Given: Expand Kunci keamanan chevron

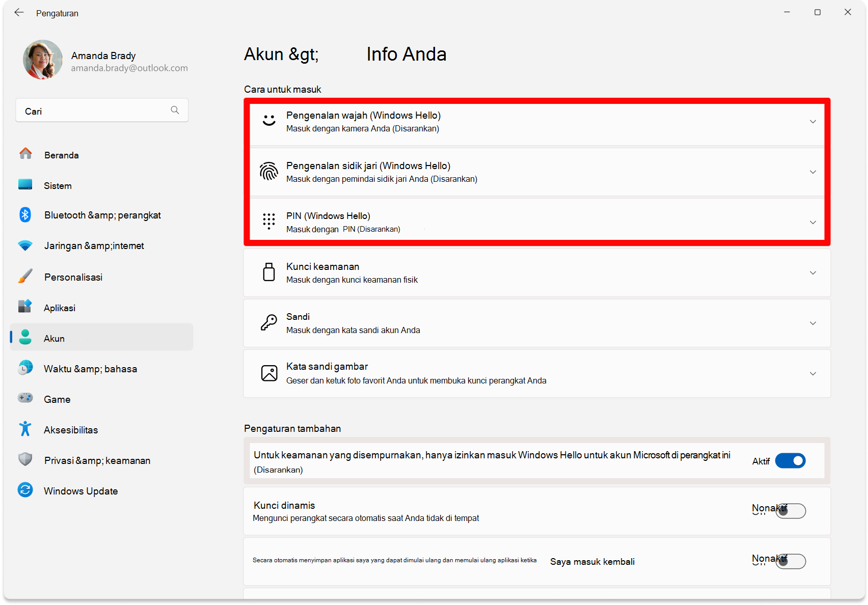Looking at the screenshot, I should [813, 273].
